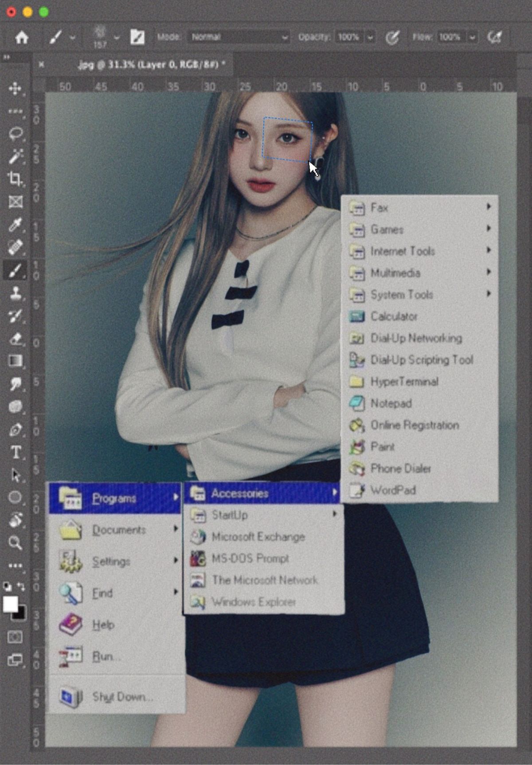Toggle the brush settings panel button

point(137,37)
